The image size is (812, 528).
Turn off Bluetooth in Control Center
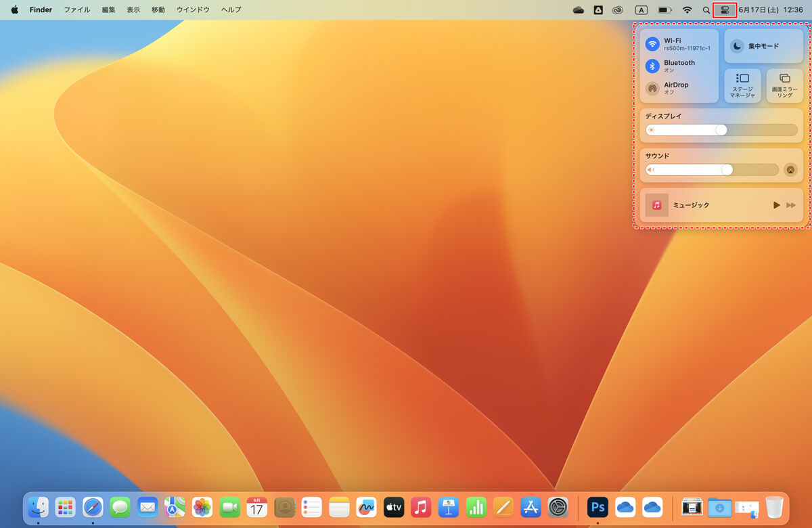coord(652,66)
